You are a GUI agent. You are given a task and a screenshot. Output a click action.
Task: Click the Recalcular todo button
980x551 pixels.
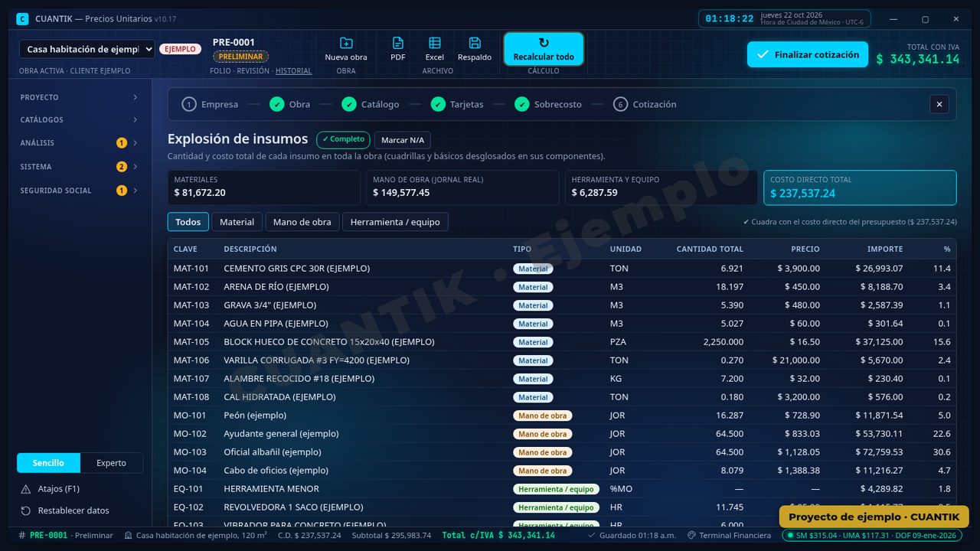[544, 49]
